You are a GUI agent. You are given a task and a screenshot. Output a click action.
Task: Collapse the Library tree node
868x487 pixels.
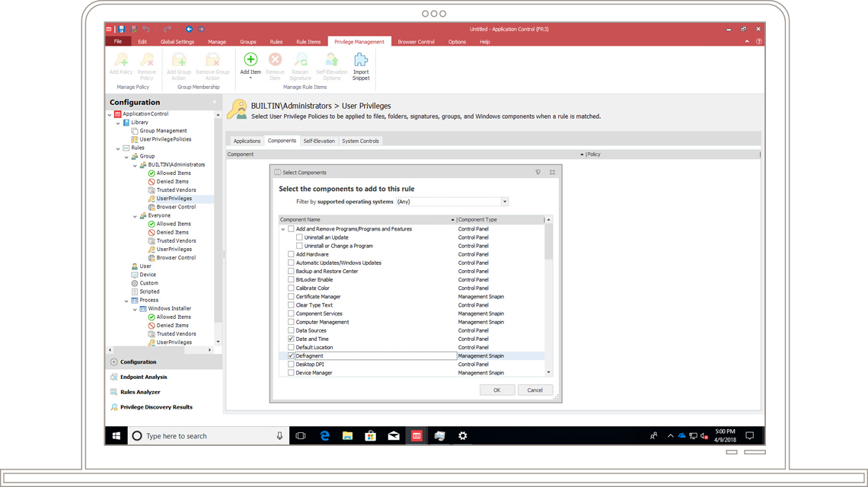coord(118,123)
